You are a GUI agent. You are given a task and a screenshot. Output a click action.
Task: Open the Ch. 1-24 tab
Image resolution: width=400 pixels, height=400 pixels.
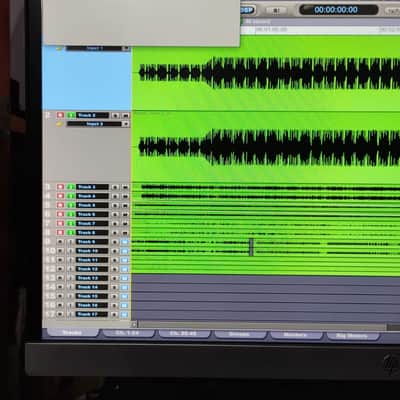[x=128, y=333]
